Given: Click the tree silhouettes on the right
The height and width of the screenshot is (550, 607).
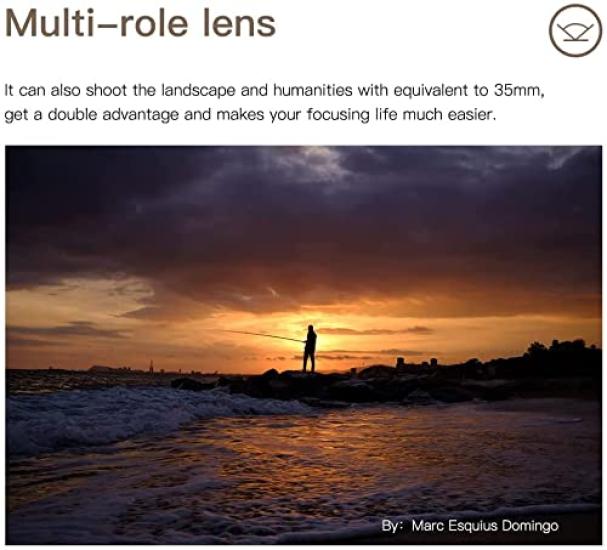Looking at the screenshot, I should pos(559,358).
